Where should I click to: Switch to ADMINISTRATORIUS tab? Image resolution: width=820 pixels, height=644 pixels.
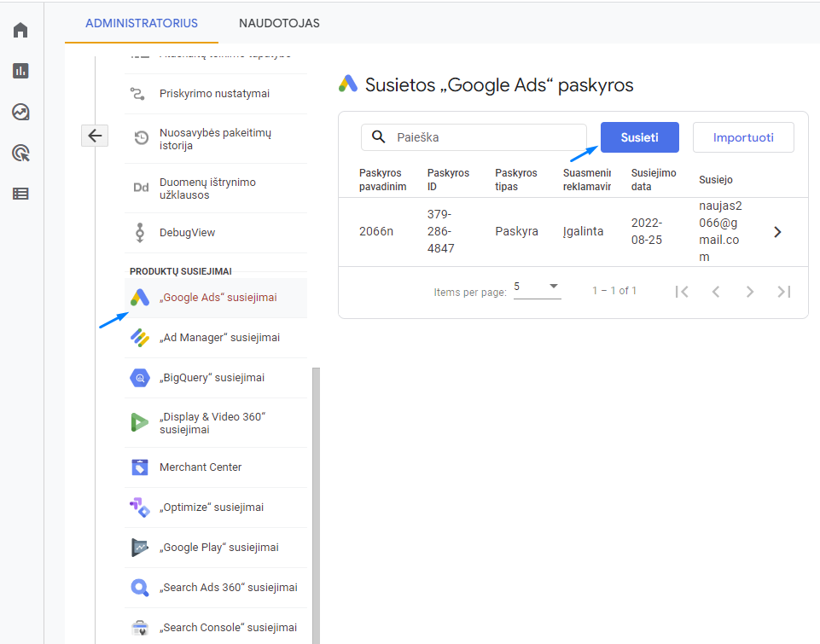pyautogui.click(x=141, y=23)
